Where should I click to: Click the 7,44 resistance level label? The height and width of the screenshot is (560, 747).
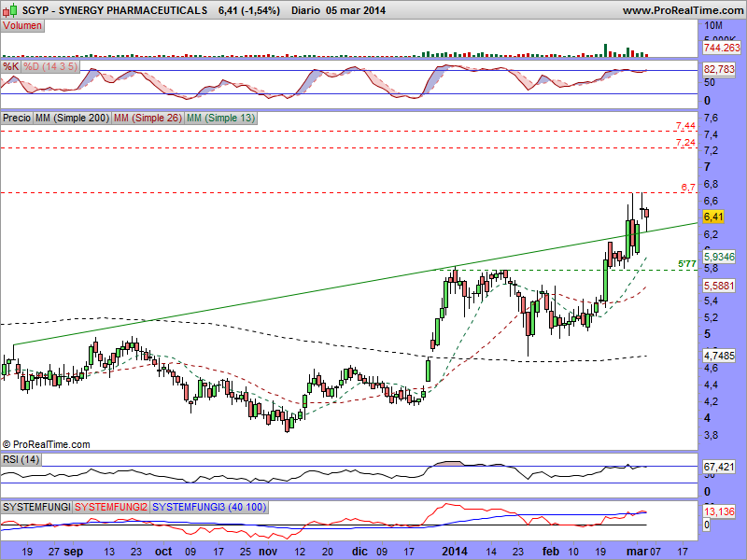(x=685, y=126)
